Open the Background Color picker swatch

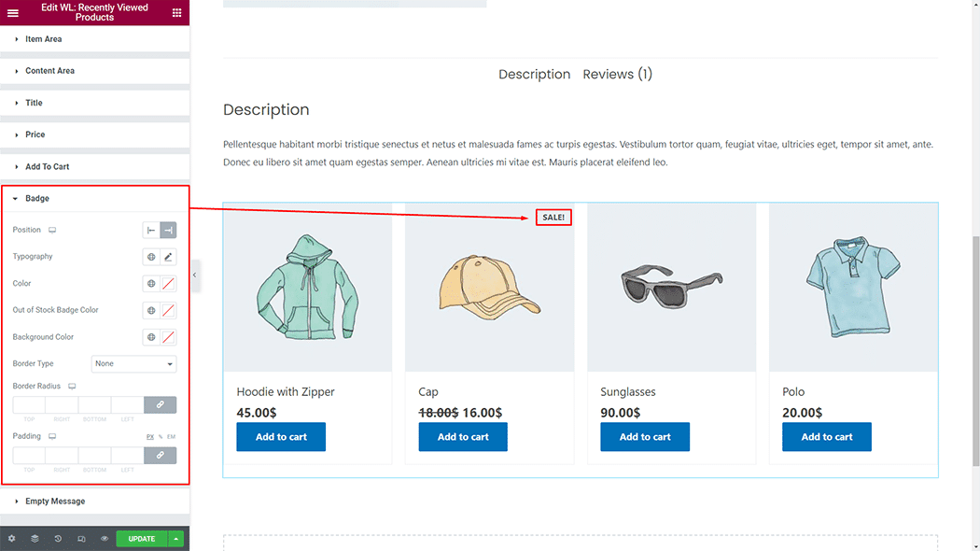[x=169, y=337]
